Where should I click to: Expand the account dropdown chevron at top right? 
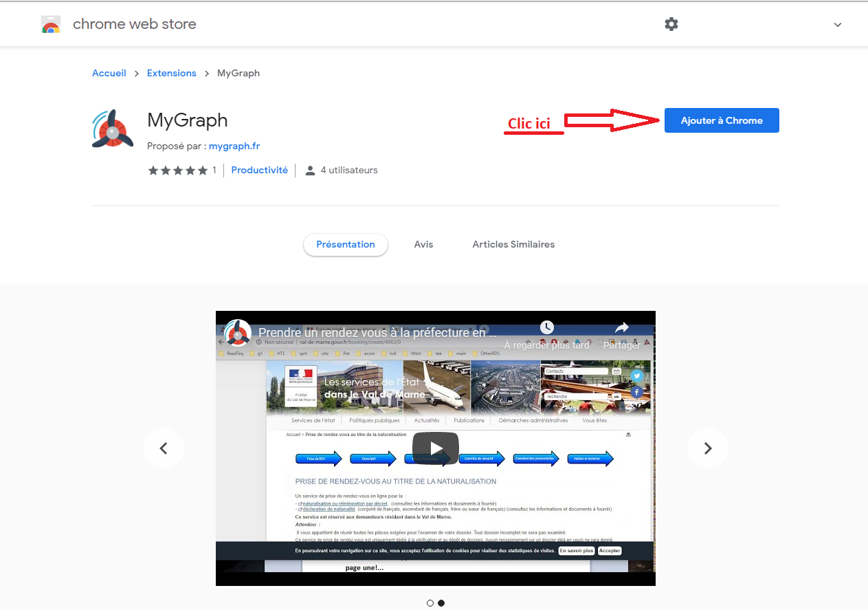pyautogui.click(x=837, y=25)
